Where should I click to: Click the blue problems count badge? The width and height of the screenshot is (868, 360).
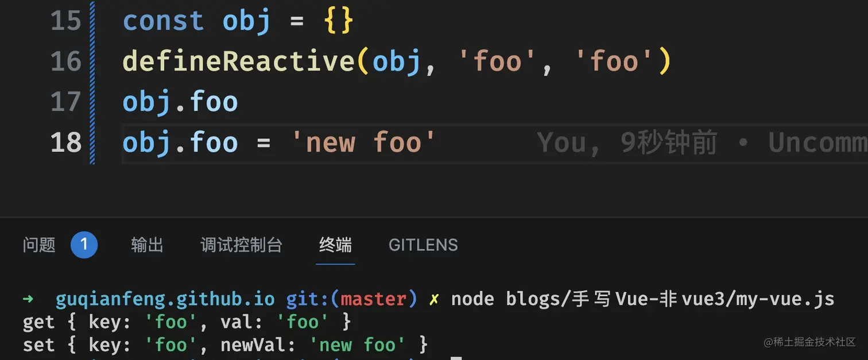(x=84, y=245)
